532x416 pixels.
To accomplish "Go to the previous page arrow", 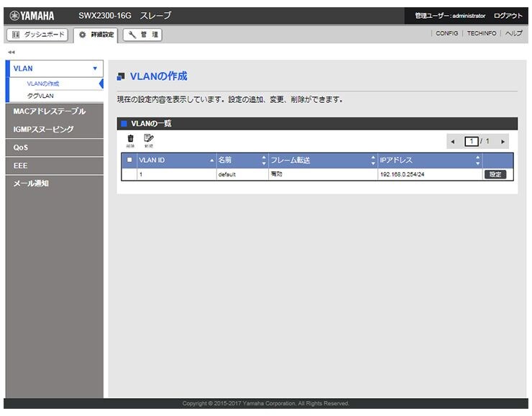I will [452, 142].
